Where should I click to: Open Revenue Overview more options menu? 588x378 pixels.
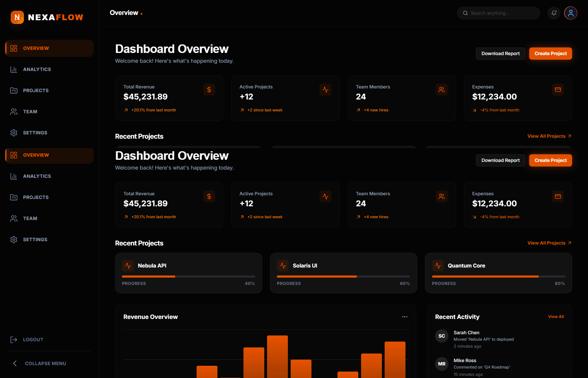[x=405, y=317]
